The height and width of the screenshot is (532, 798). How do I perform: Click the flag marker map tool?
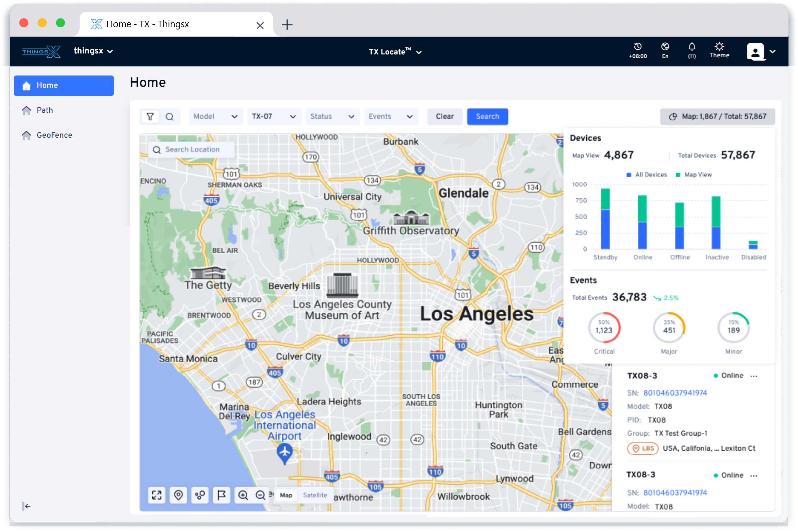[221, 495]
